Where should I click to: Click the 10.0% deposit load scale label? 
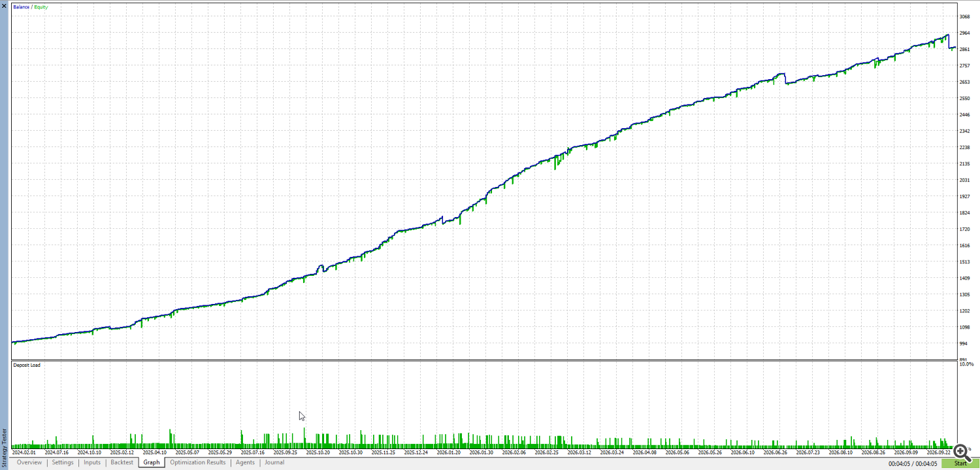click(966, 364)
